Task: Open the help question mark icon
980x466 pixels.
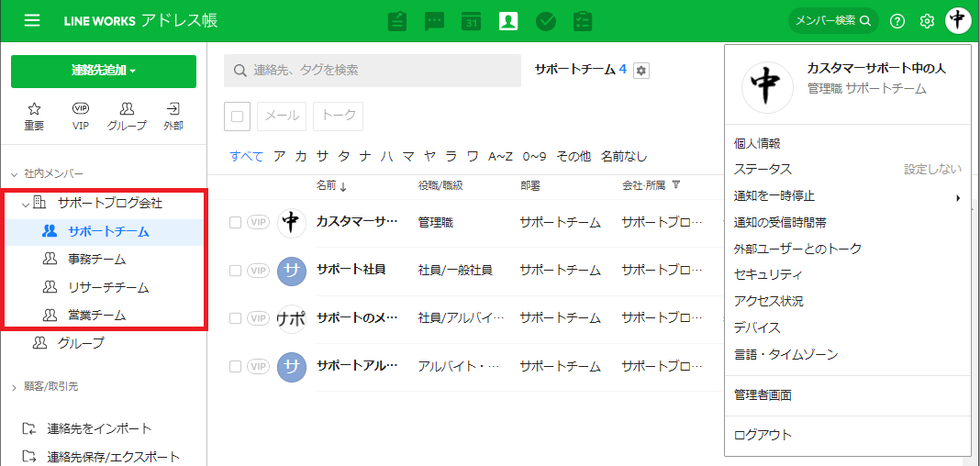Action: 897,21
